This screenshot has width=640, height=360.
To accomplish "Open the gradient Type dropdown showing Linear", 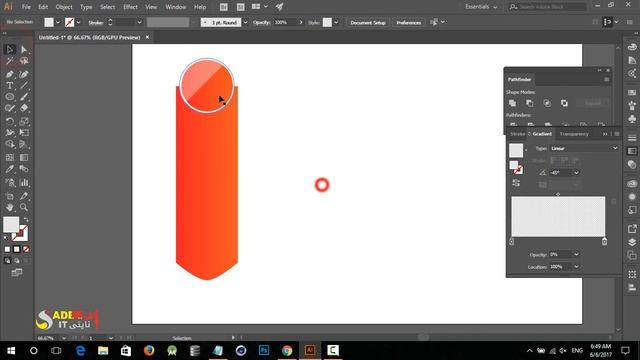I will [x=584, y=149].
